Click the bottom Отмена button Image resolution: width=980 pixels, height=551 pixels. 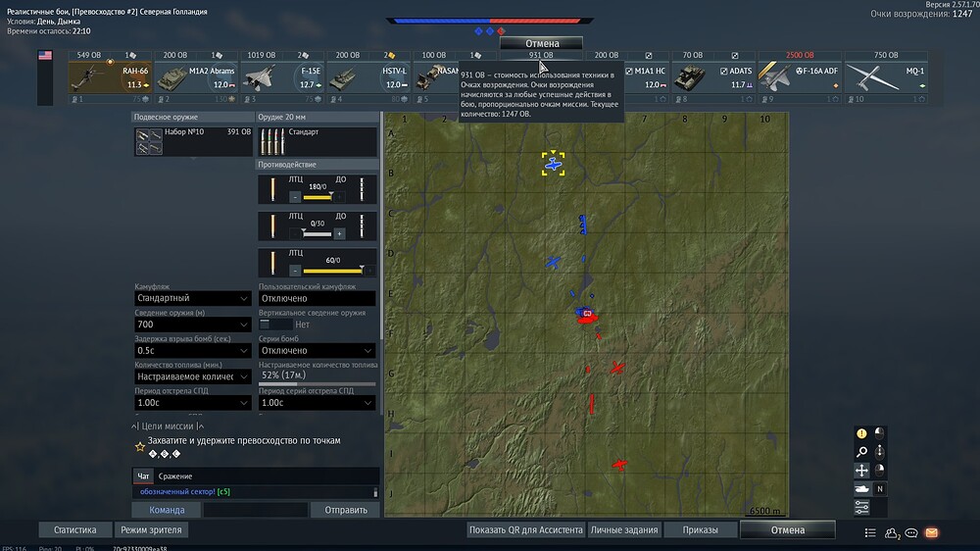coord(788,529)
